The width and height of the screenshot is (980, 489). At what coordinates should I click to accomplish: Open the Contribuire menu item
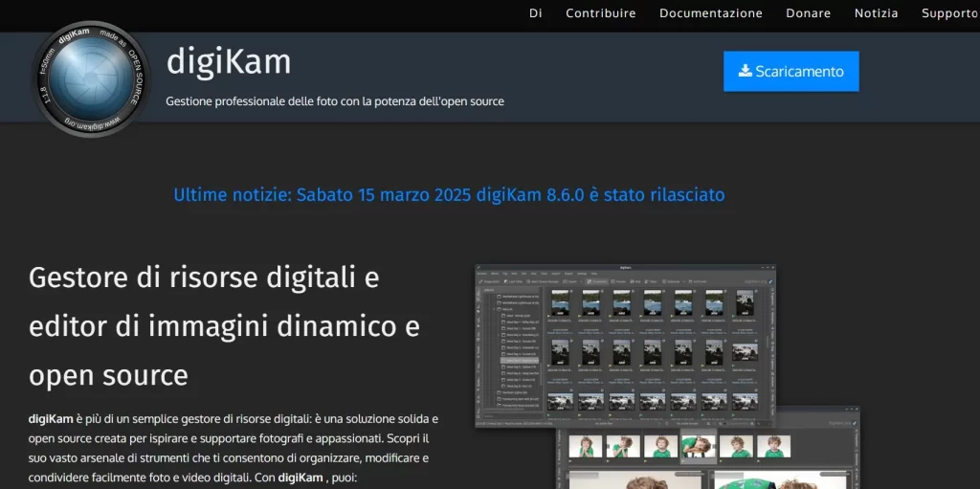pos(601,13)
